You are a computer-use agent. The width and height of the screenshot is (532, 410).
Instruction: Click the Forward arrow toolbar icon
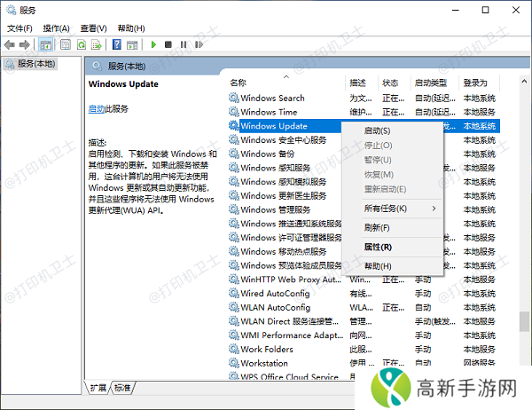[x=25, y=44]
